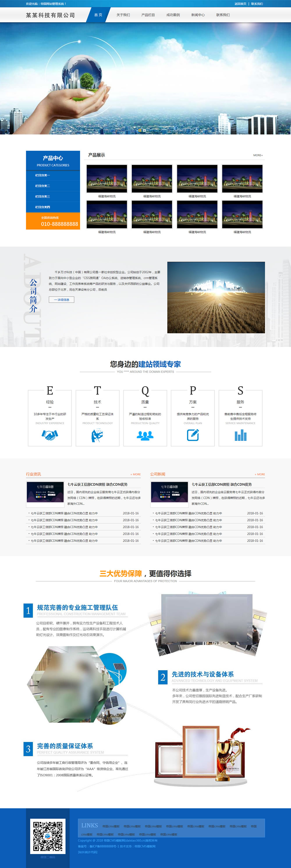Image resolution: width=291 pixels, height=868 pixels.
Task: Select 栏目分类二 in product categories sidebar
Action: 42,186
